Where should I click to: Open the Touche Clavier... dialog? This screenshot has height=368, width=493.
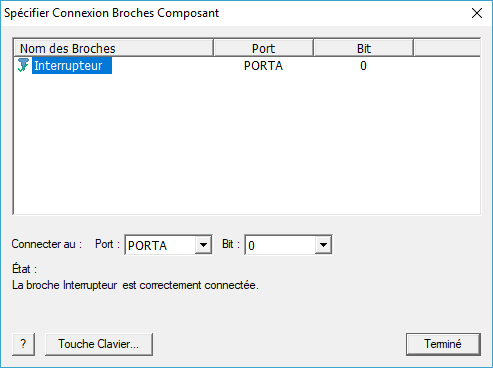click(x=99, y=344)
